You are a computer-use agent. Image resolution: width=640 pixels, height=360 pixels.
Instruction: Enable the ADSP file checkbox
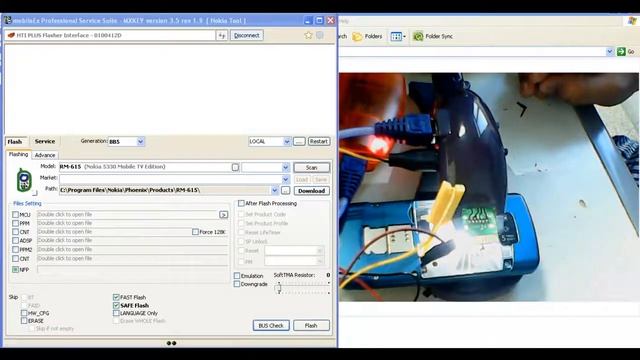[x=16, y=240]
